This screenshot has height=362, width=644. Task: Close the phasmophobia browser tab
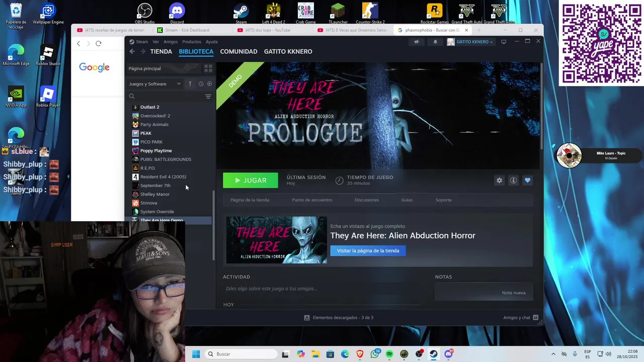(466, 30)
